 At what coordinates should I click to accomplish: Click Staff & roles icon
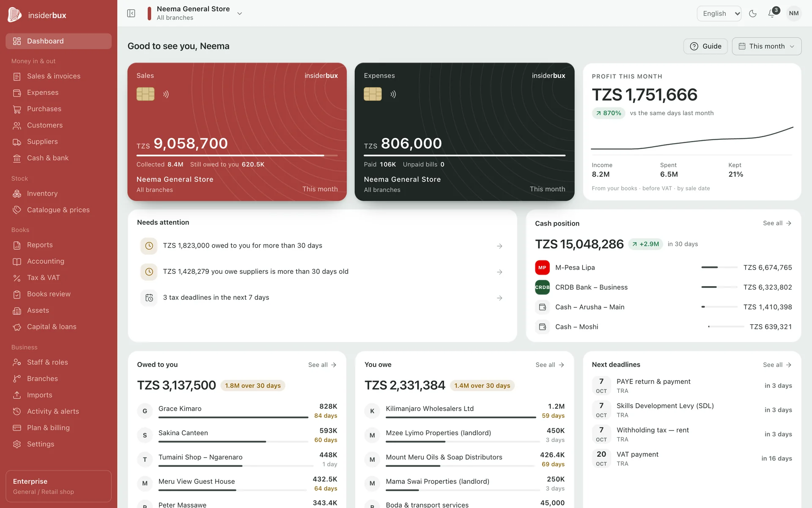tap(17, 362)
